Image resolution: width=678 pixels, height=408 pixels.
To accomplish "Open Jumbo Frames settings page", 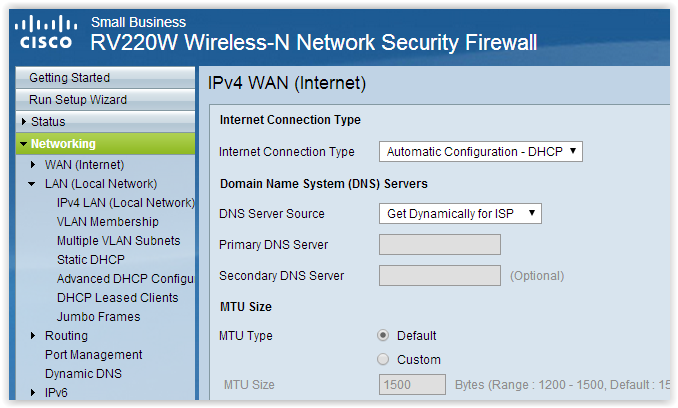I will [99, 317].
